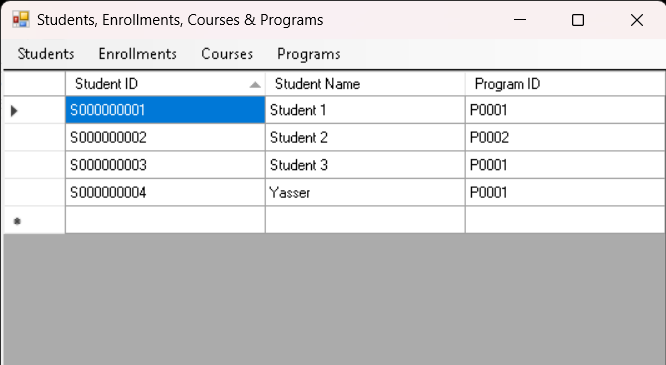Select Program ID cell P0002
Viewport: 666px width, 365px height.
coord(565,137)
